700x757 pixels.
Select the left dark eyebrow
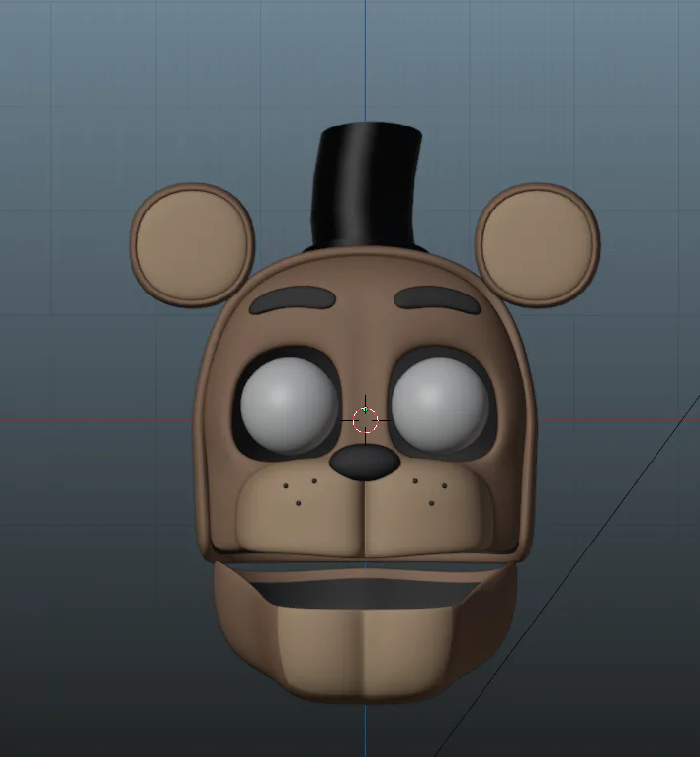(293, 299)
